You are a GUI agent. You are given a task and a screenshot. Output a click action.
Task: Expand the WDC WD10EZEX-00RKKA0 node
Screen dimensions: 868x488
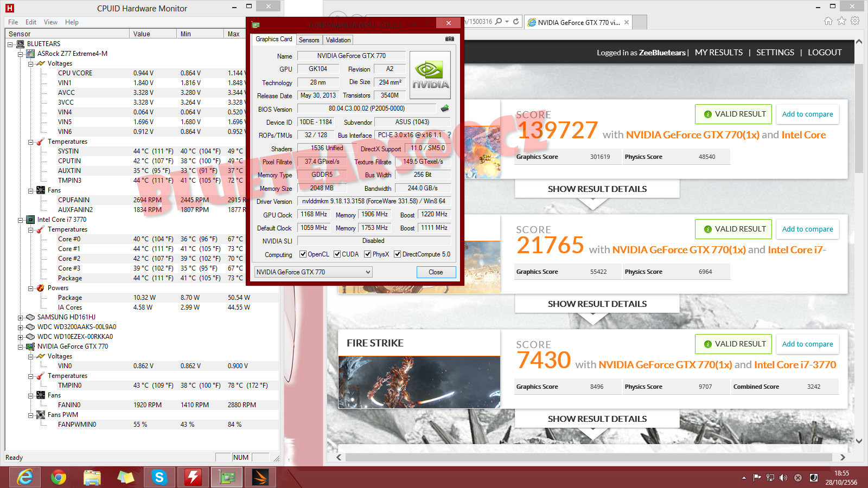[20, 337]
